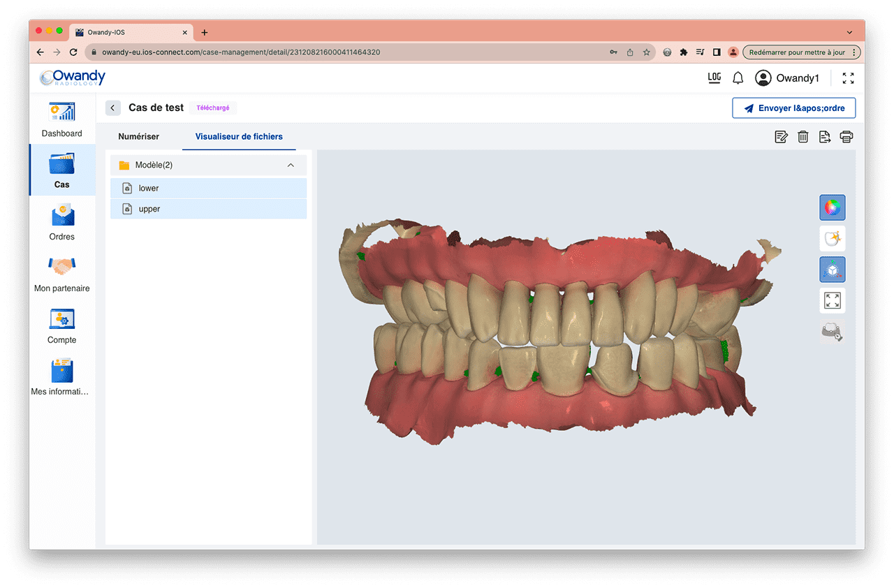Open the Chrome tab search chevron
Screen dimensions: 894x588
coord(849,32)
